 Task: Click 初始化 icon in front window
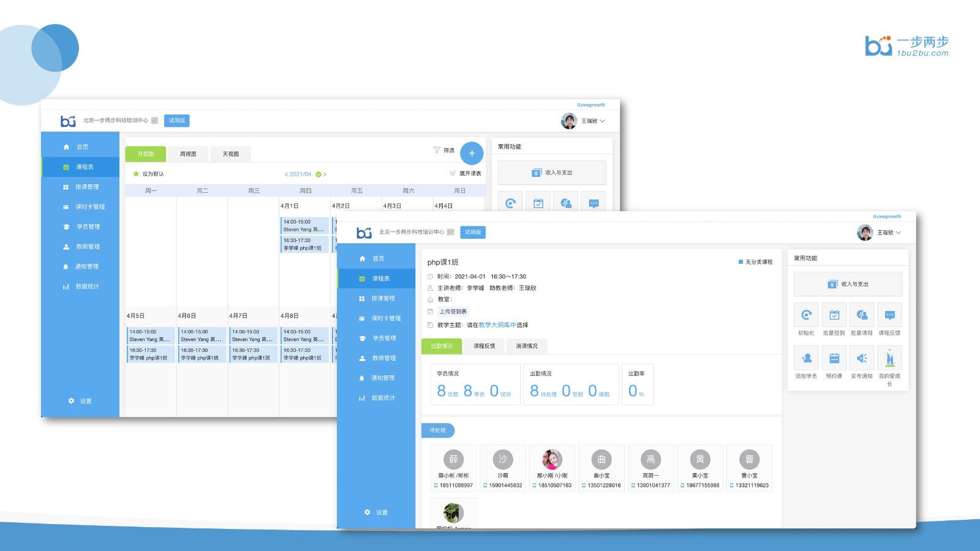coord(806,315)
